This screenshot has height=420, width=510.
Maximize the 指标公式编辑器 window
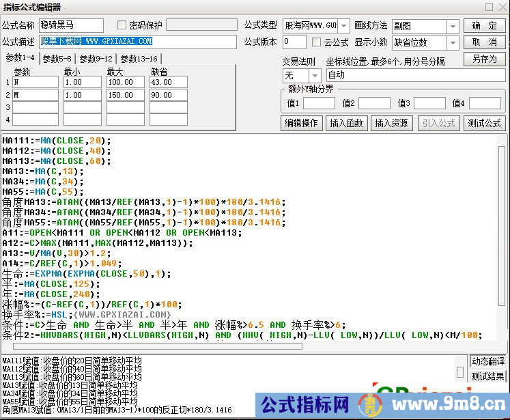(x=489, y=7)
